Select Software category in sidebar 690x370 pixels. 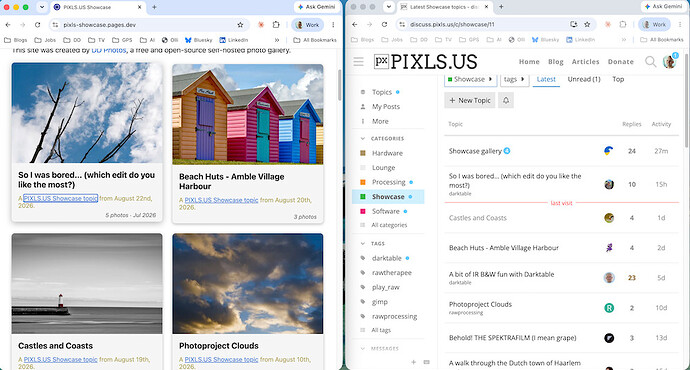click(x=385, y=211)
